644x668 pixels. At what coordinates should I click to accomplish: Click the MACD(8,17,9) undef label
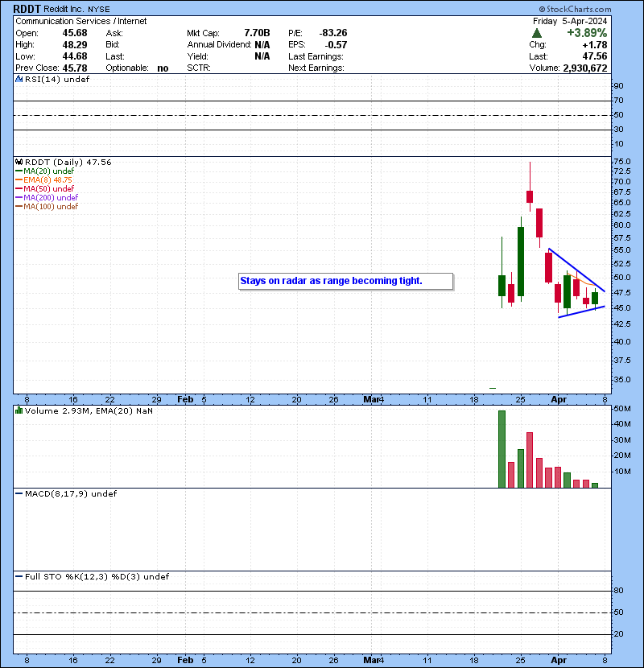click(x=71, y=494)
